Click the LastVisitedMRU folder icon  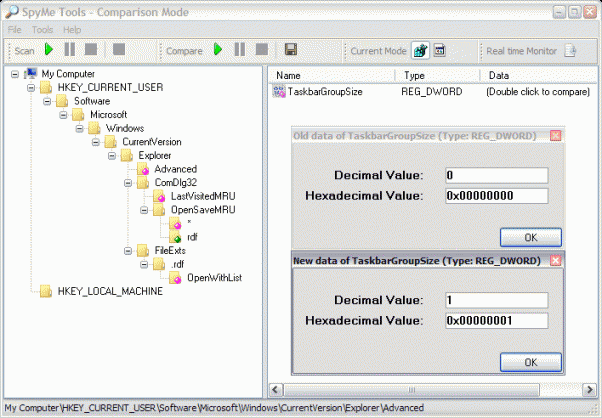click(x=159, y=196)
